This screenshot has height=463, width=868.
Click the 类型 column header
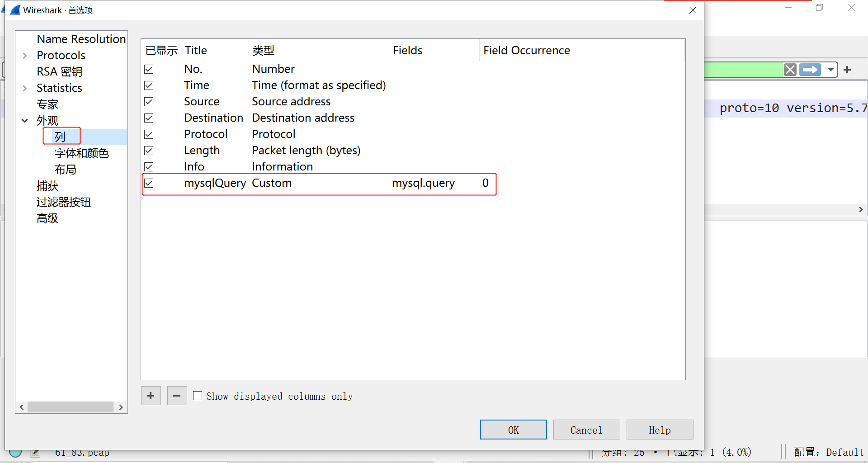(319, 50)
